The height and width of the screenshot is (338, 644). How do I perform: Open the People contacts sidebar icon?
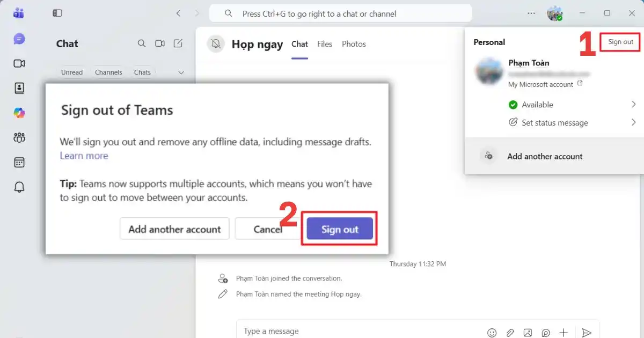click(19, 88)
